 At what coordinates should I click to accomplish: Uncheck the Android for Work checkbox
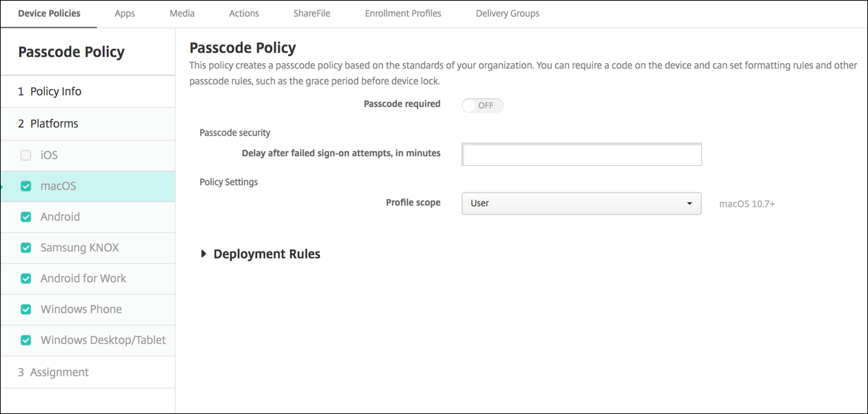[x=26, y=279]
